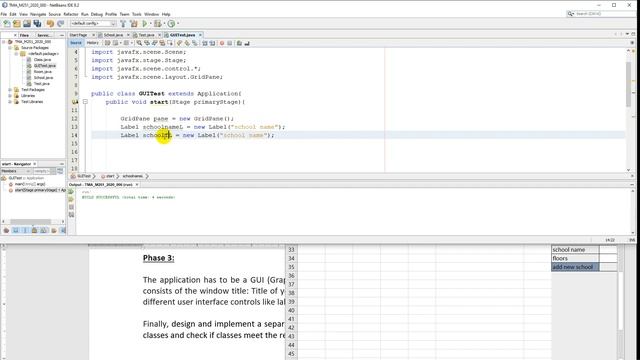Open the Navigate menu

pos(38,14)
